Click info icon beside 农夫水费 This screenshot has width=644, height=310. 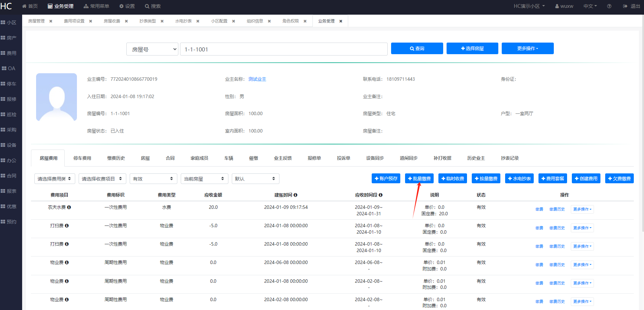pyautogui.click(x=69, y=207)
